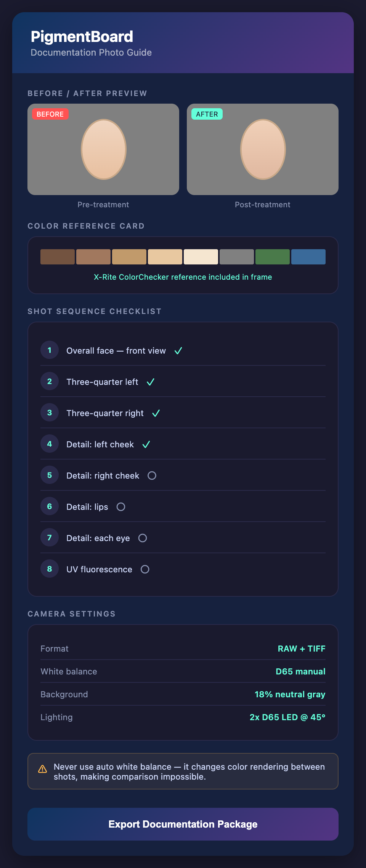Click Export Documentation Package button

183,824
